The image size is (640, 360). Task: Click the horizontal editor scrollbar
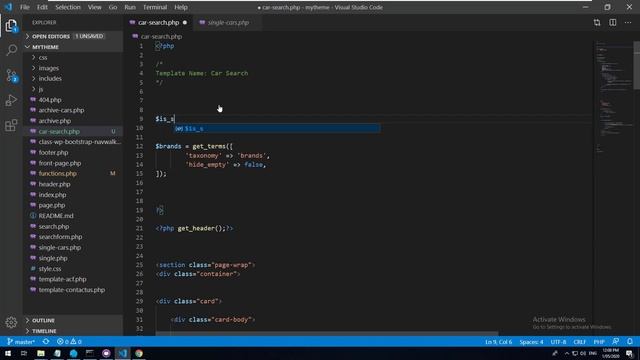[327, 333]
